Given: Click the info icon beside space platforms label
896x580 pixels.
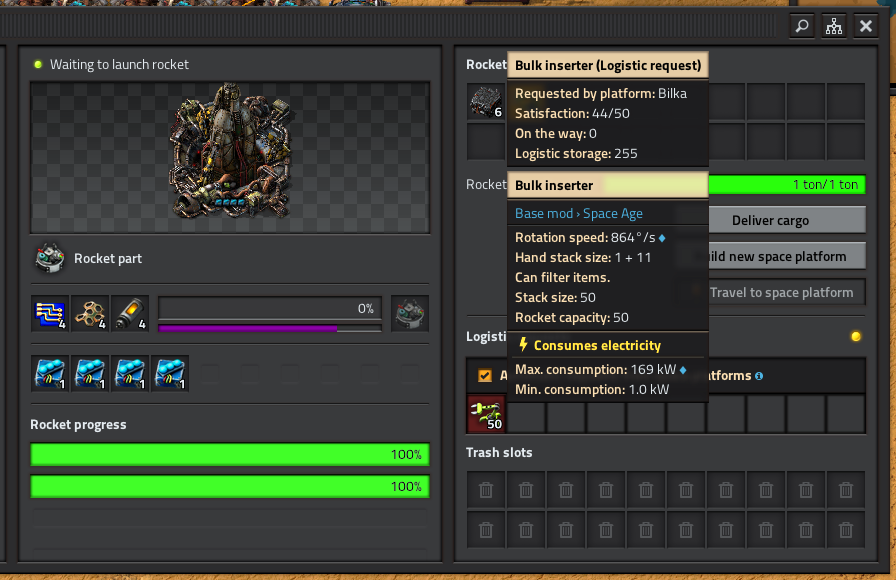Looking at the screenshot, I should (759, 376).
